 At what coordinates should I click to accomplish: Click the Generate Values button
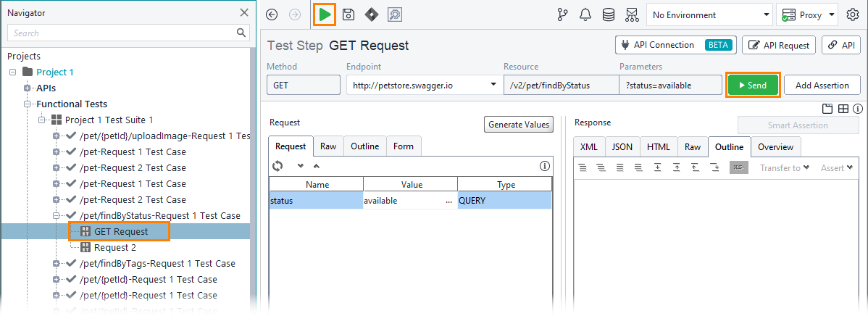point(519,125)
